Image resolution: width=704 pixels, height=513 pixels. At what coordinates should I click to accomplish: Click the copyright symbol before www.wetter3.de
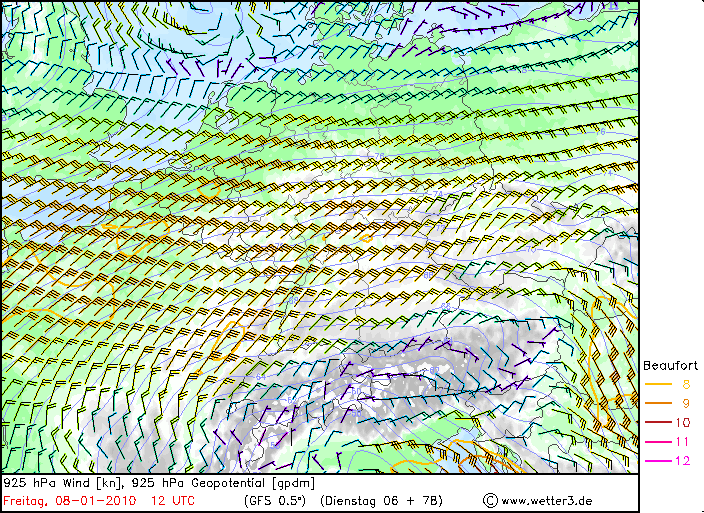[x=490, y=500]
